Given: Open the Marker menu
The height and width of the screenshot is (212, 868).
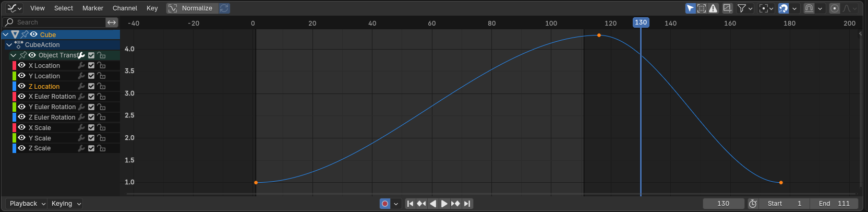Looking at the screenshot, I should (x=93, y=8).
